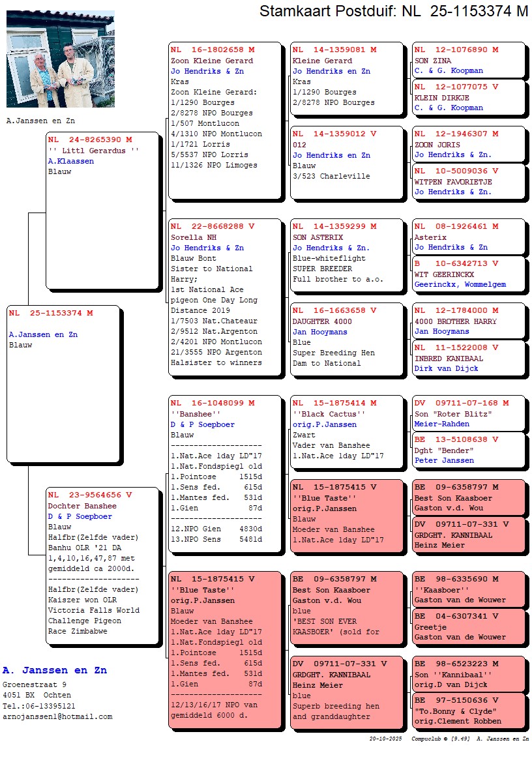The height and width of the screenshot is (764, 532).
Task: Click ring number NL 16-1048099 M
Action: point(213,404)
